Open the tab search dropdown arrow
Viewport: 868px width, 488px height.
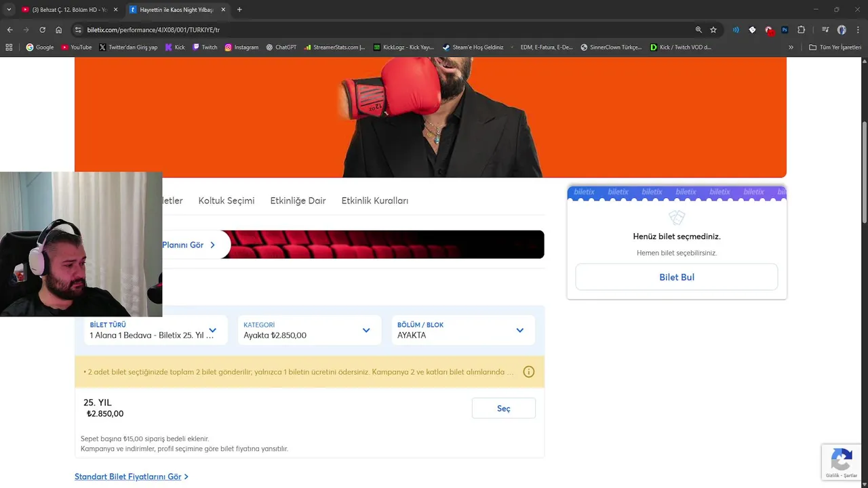tap(9, 9)
